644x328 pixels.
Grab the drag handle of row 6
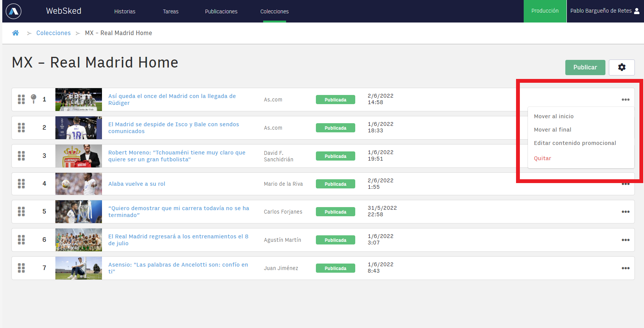(x=21, y=240)
